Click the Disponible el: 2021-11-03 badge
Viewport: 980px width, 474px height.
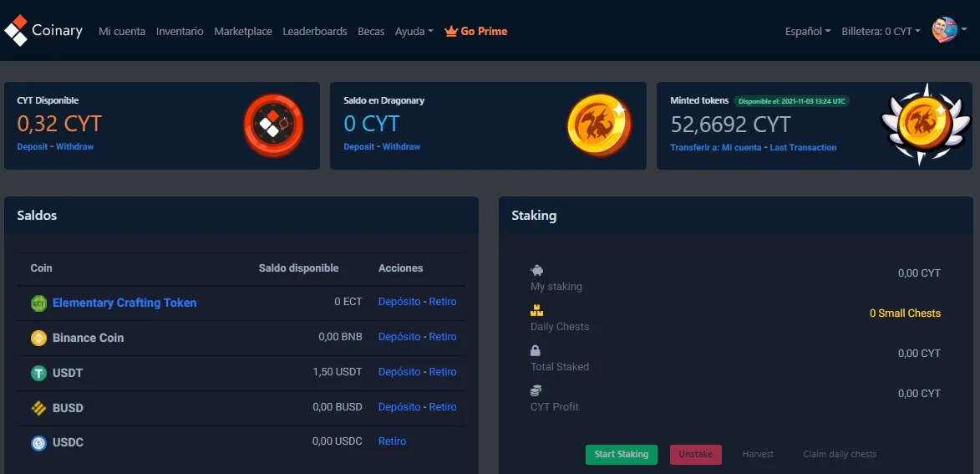coord(791,100)
